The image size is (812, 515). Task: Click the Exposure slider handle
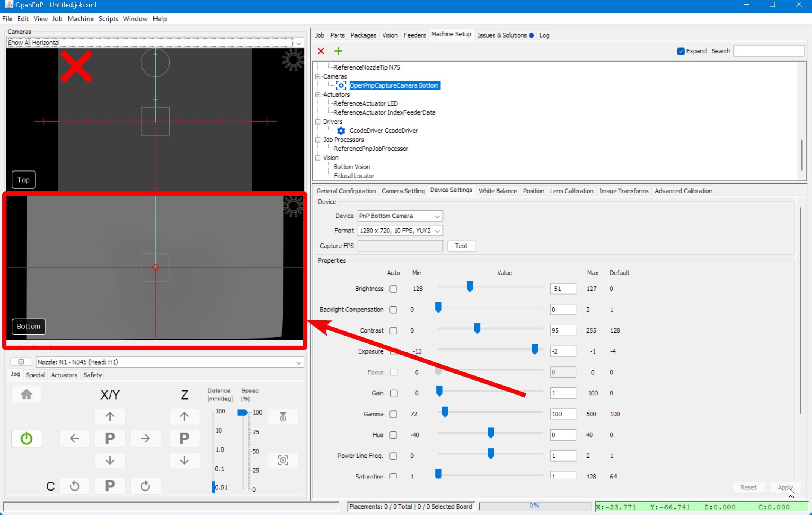click(535, 349)
